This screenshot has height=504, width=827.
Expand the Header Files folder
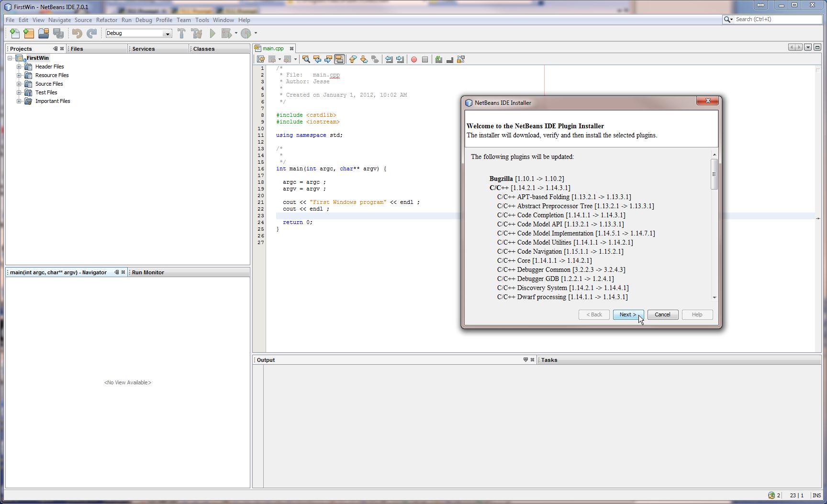click(19, 67)
